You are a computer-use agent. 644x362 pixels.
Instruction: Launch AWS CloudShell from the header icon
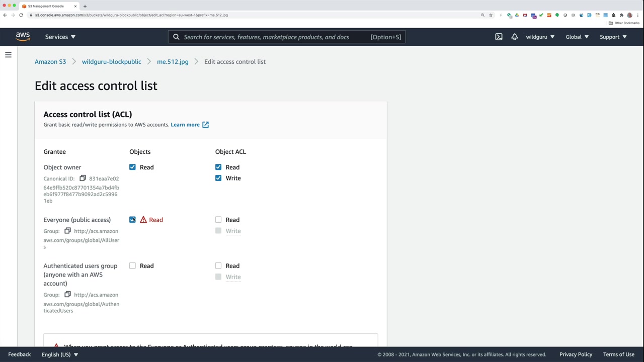click(499, 37)
